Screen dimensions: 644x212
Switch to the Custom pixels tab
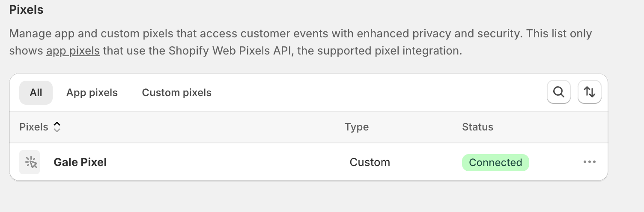177,93
